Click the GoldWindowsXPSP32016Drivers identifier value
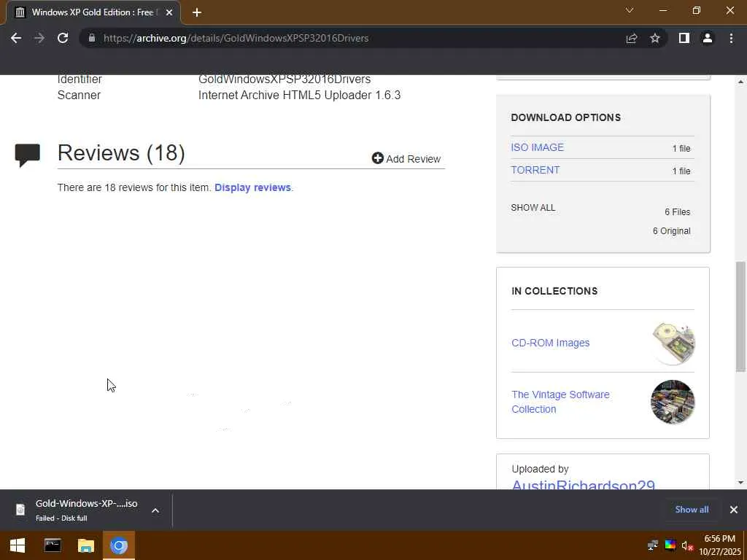The width and height of the screenshot is (747, 560). click(285, 79)
